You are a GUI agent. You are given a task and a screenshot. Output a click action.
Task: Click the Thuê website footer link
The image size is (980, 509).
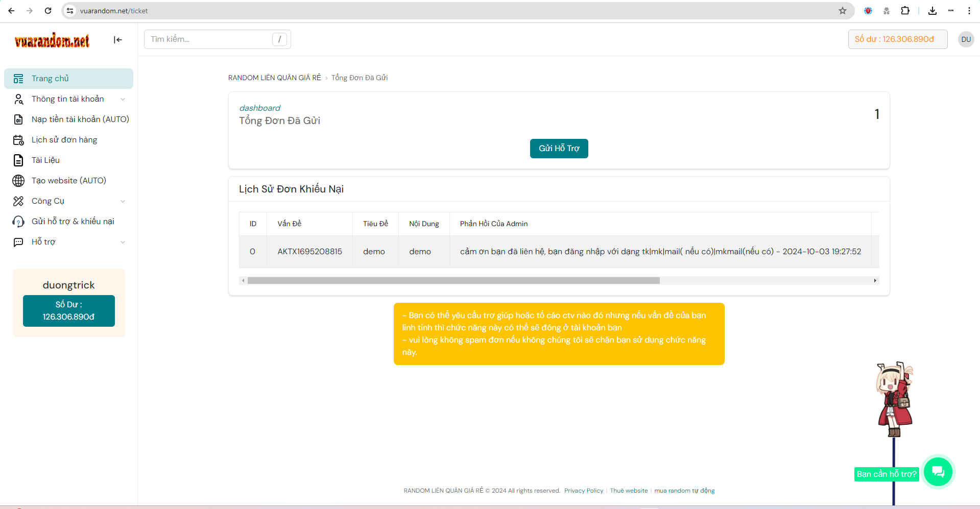629,491
